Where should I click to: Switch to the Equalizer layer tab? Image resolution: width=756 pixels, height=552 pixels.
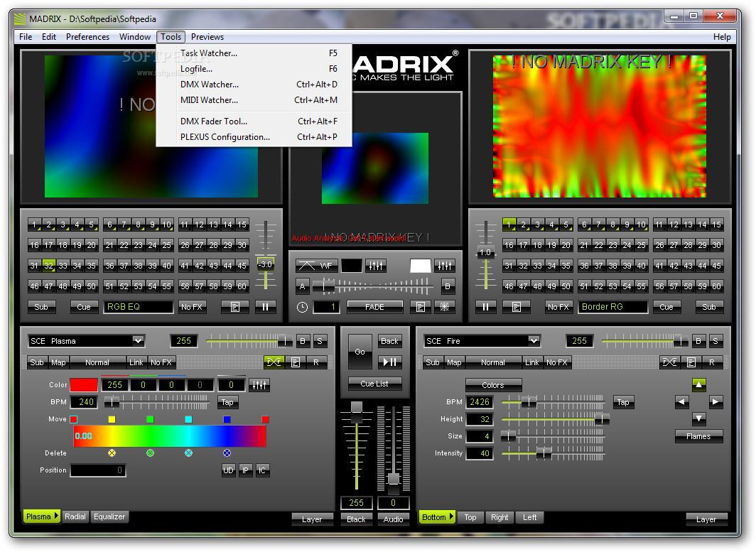pos(109,516)
